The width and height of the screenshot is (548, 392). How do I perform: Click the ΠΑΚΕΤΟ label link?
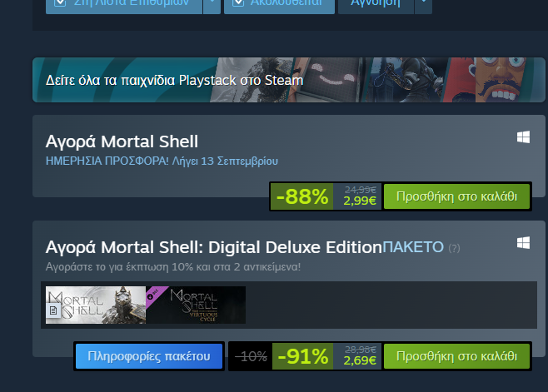pos(413,247)
